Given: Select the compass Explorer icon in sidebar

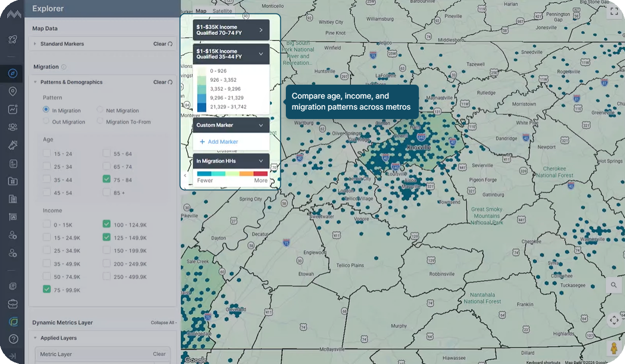Looking at the screenshot, I should coord(13,74).
